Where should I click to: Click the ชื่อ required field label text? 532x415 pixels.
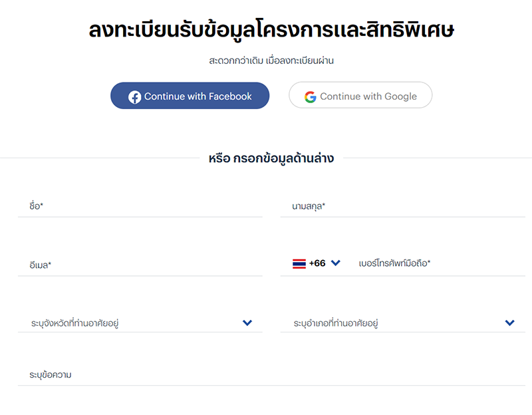[36, 207]
